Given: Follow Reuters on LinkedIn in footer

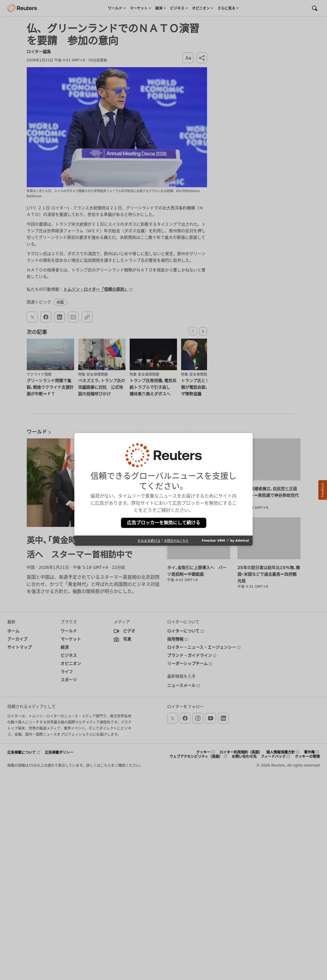Looking at the screenshot, I should [223, 718].
